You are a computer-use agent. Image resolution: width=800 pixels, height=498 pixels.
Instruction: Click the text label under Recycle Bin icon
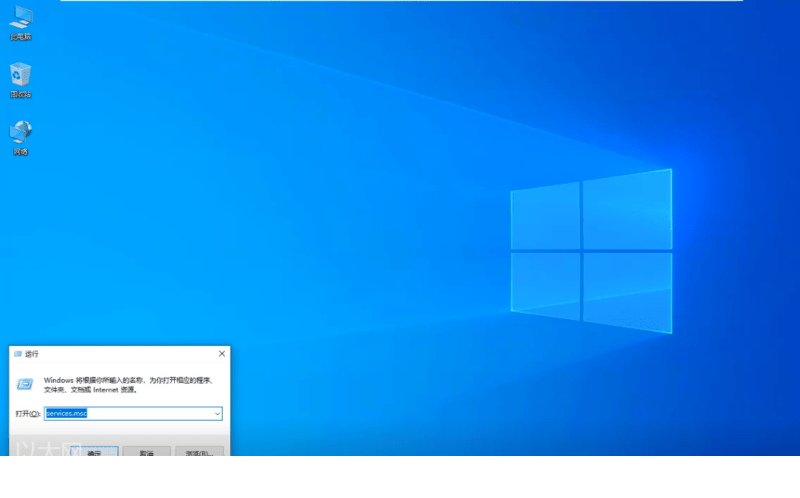[21, 94]
